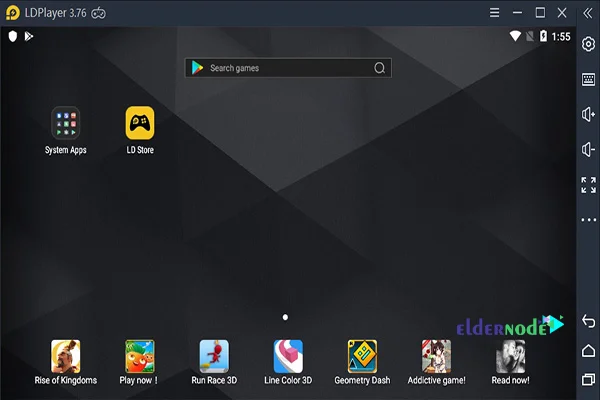Expand more tools with three dots
Screen dimensions: 600x400
(588, 220)
